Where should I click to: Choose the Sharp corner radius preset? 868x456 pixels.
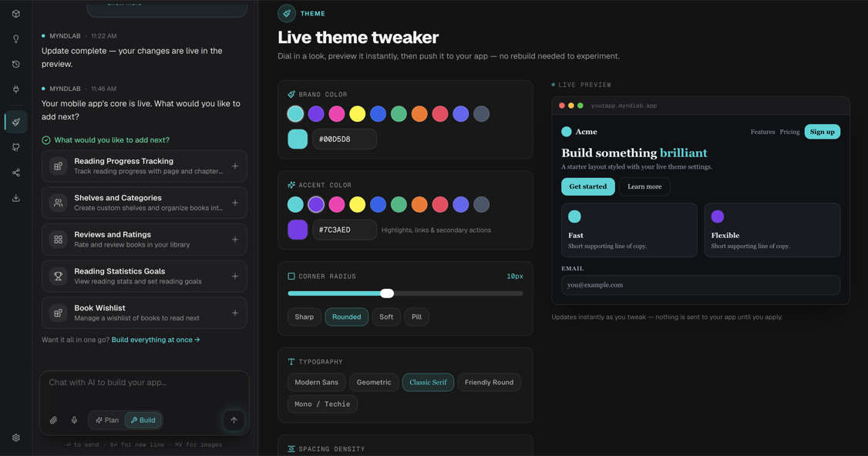[x=304, y=317]
